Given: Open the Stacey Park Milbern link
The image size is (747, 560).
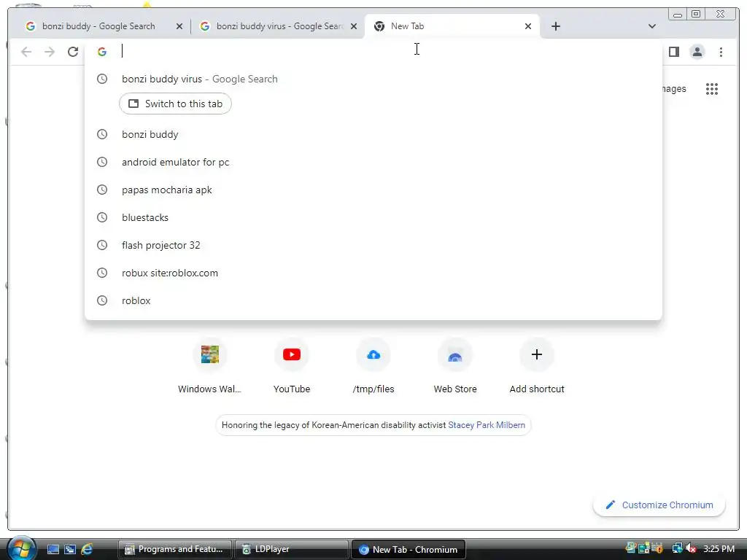Looking at the screenshot, I should [x=487, y=425].
